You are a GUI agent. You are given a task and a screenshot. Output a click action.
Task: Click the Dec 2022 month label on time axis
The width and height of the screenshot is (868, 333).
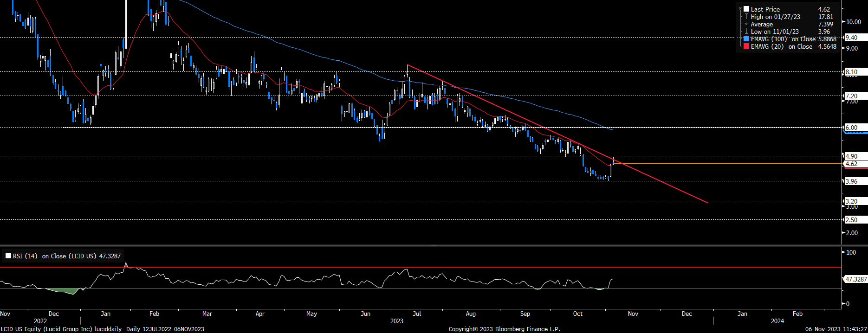click(54, 314)
